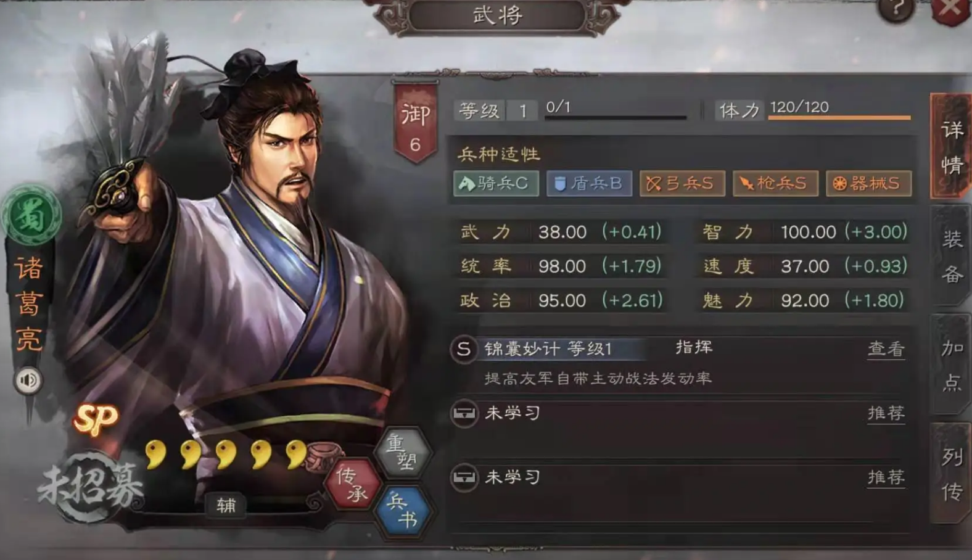Open the 重塑 hexagon button
The width and height of the screenshot is (972, 560).
pyautogui.click(x=402, y=452)
